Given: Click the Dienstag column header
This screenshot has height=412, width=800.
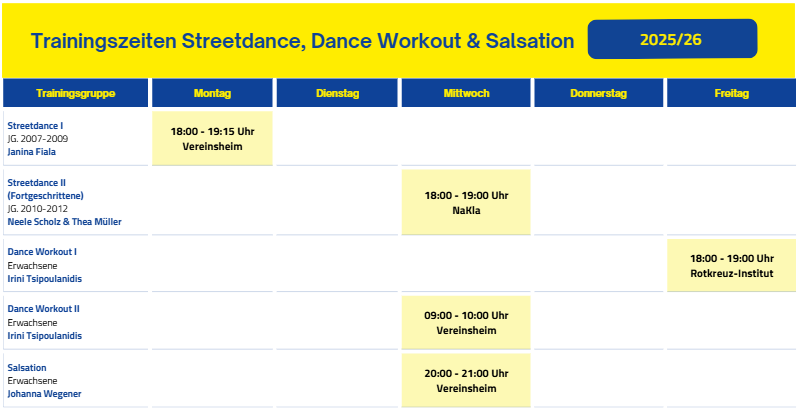Looking at the screenshot, I should (337, 93).
